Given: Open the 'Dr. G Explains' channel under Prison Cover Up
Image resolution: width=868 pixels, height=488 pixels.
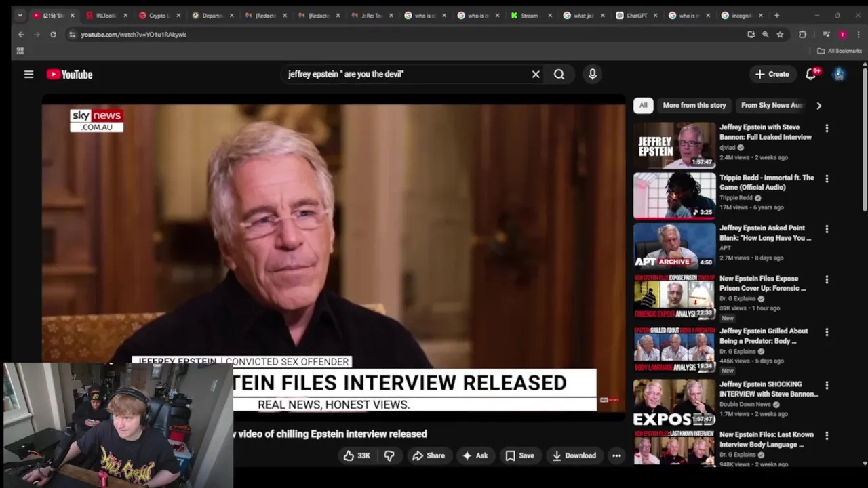Looking at the screenshot, I should coord(737,298).
